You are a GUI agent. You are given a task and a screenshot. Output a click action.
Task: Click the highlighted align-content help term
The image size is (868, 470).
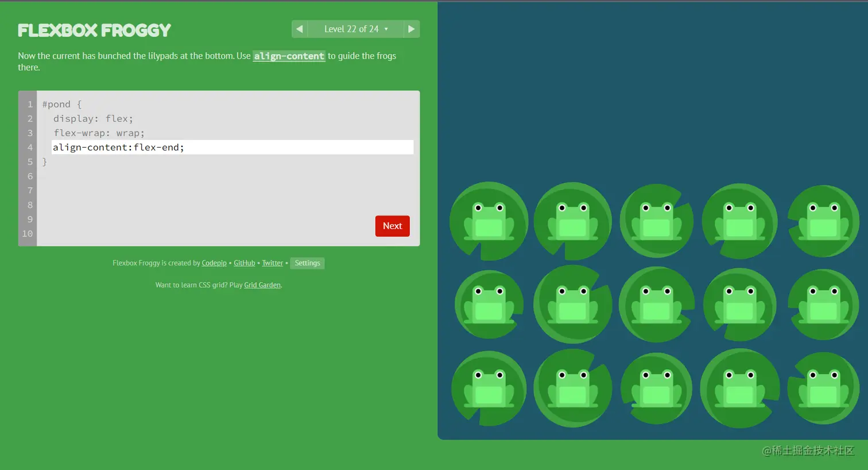[x=289, y=56]
